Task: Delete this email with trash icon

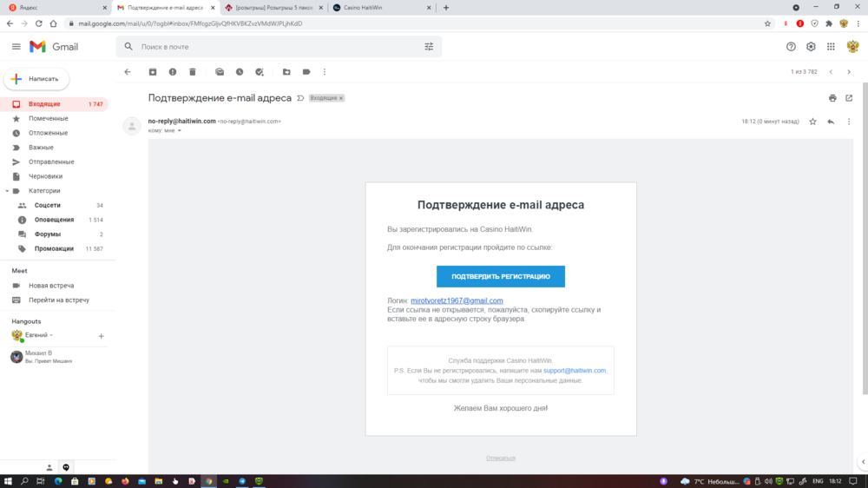Action: pyautogui.click(x=193, y=72)
